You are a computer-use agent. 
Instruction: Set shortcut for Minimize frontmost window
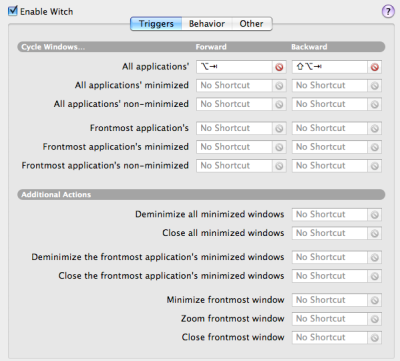coord(330,300)
